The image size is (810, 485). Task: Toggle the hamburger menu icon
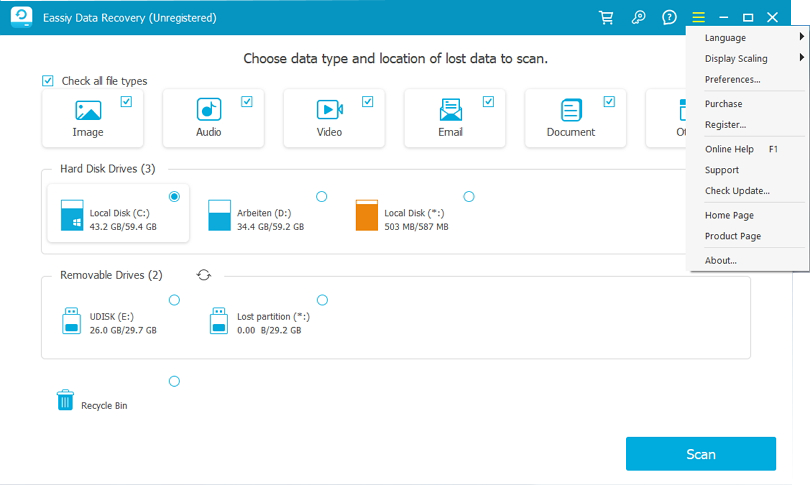[x=698, y=18]
